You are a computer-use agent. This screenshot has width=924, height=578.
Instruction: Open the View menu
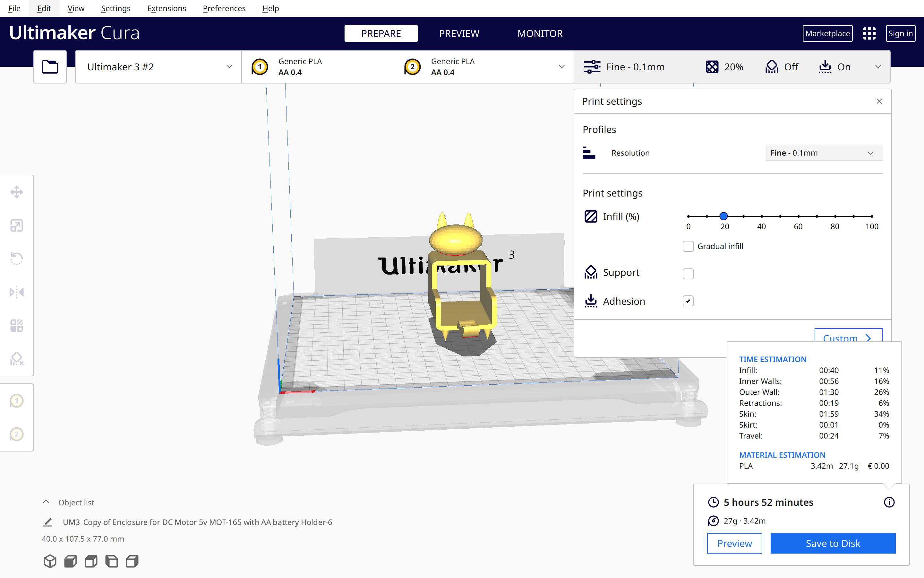point(76,8)
